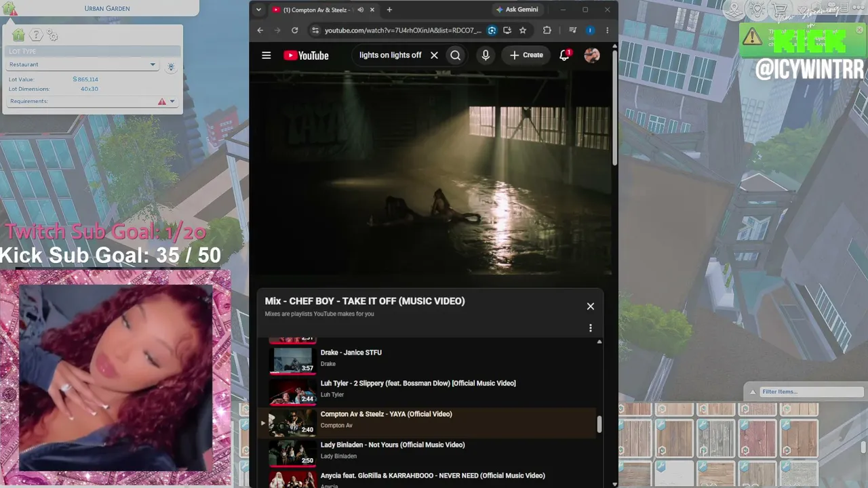Image resolution: width=868 pixels, height=488 pixels.
Task: Click the Ask Gemini button
Action: pyautogui.click(x=517, y=10)
